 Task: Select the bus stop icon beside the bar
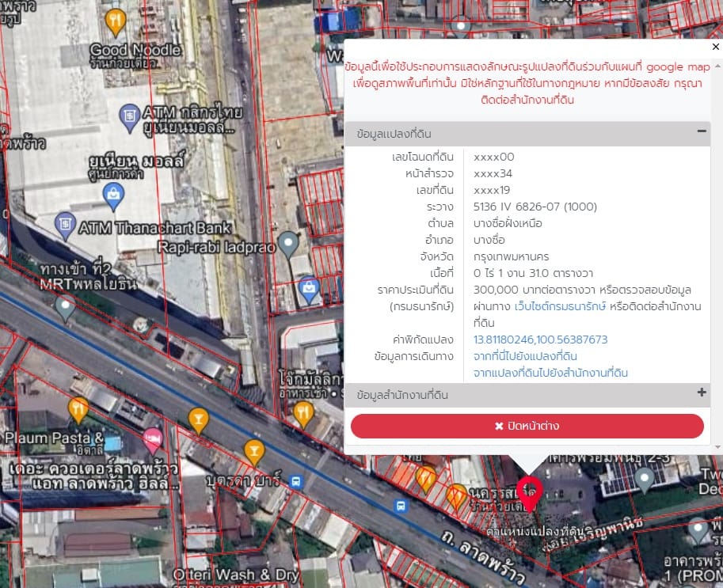click(x=296, y=482)
